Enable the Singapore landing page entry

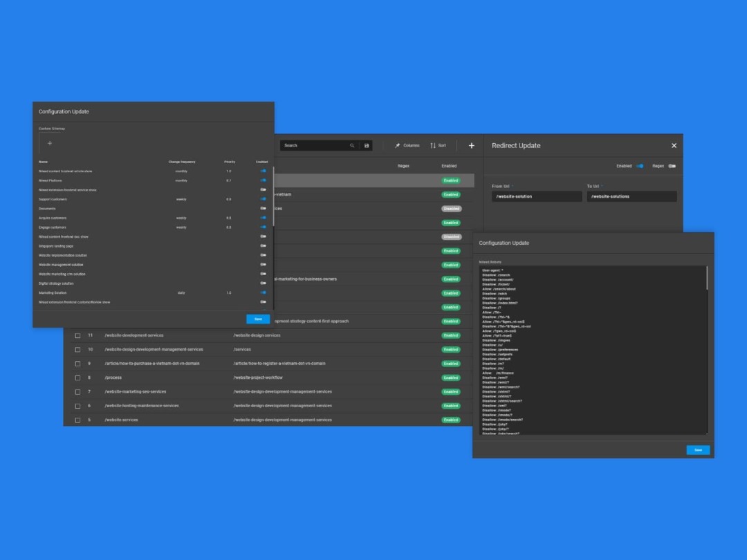pyautogui.click(x=263, y=245)
